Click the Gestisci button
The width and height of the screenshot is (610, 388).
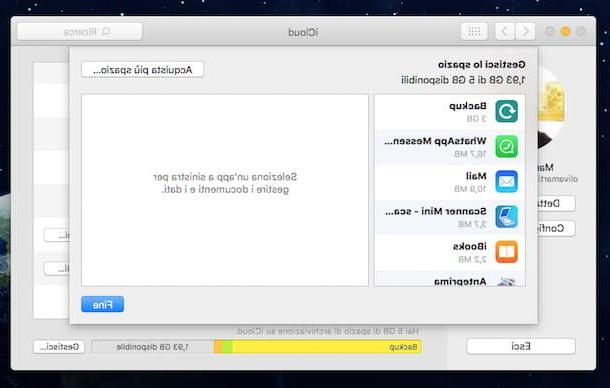(x=59, y=347)
